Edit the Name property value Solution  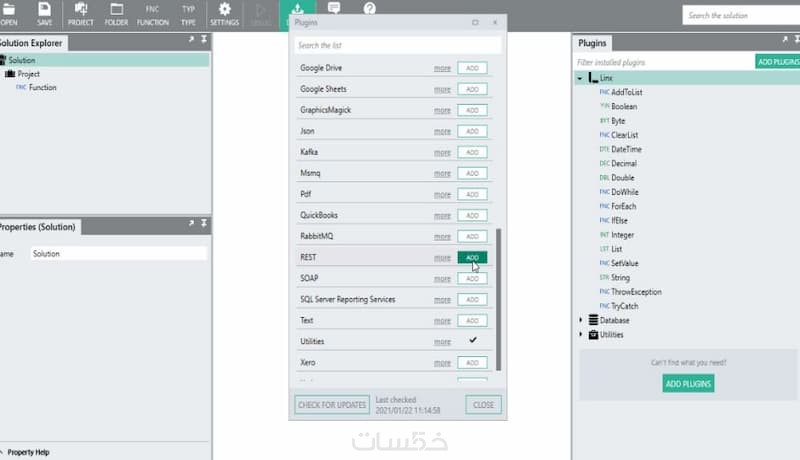click(x=118, y=253)
